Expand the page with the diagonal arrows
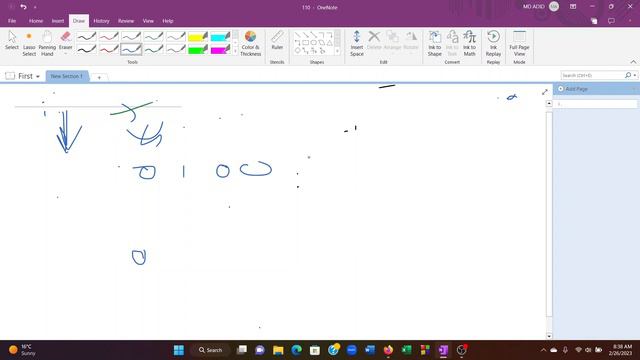 (x=544, y=92)
